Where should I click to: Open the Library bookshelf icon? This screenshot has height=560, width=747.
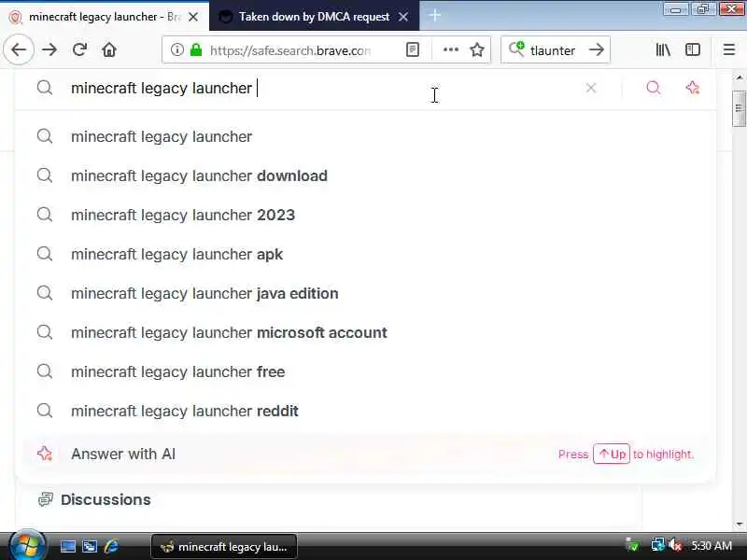[663, 49]
